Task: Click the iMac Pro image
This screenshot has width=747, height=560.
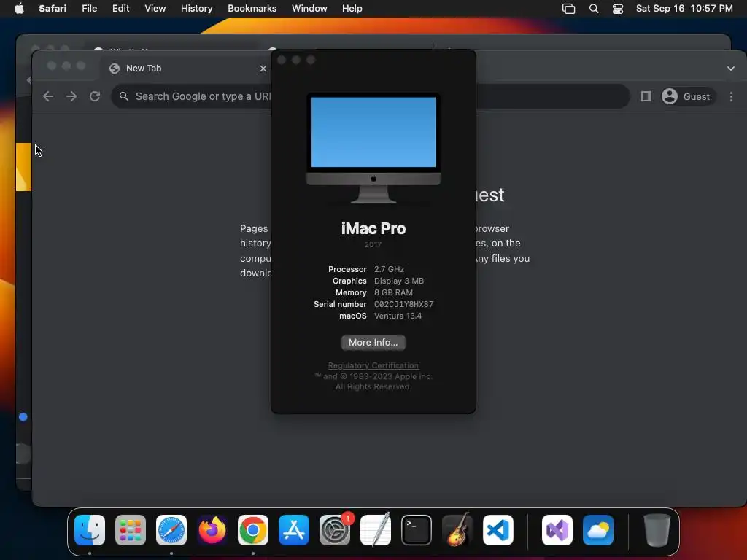Action: pyautogui.click(x=373, y=149)
